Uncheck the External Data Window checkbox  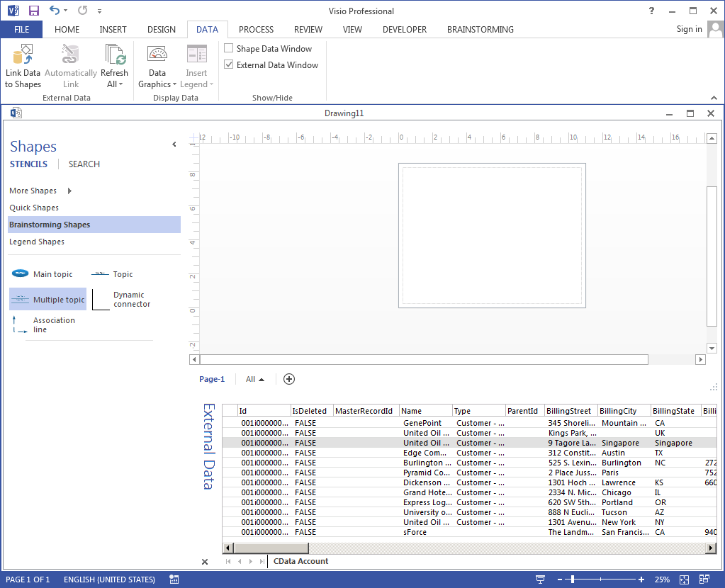click(x=229, y=65)
